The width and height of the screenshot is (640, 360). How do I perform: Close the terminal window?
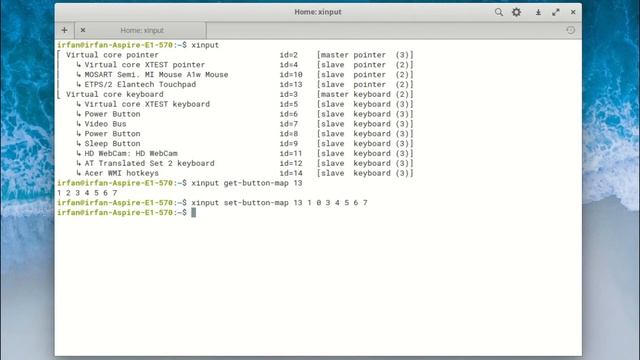573,12
